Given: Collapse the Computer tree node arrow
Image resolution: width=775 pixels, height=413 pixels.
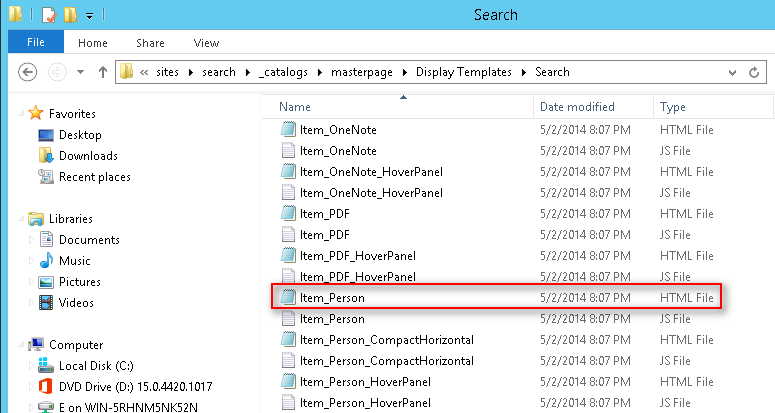Looking at the screenshot, I should pyautogui.click(x=22, y=345).
